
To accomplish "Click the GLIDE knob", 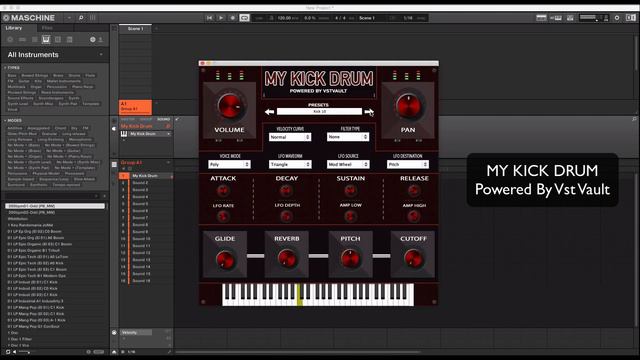I will coord(224,260).
